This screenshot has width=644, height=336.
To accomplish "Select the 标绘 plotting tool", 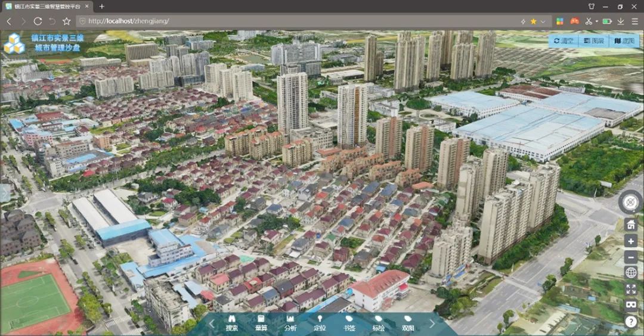I will (378, 322).
